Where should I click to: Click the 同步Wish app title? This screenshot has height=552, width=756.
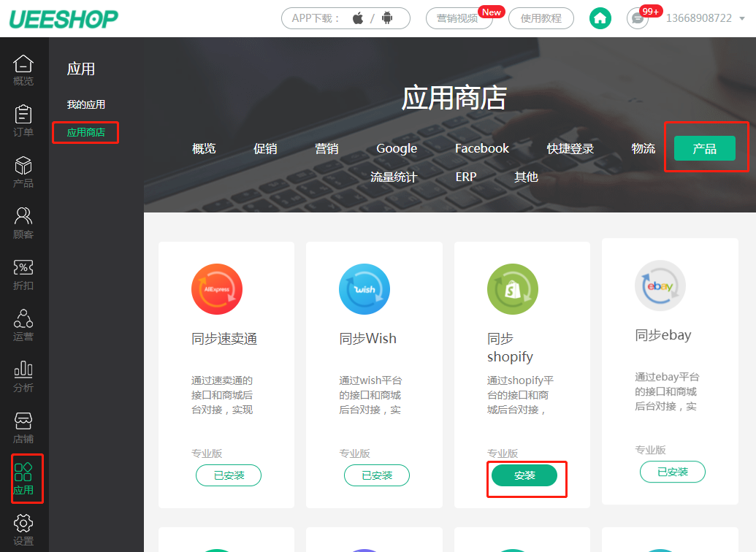(x=368, y=339)
